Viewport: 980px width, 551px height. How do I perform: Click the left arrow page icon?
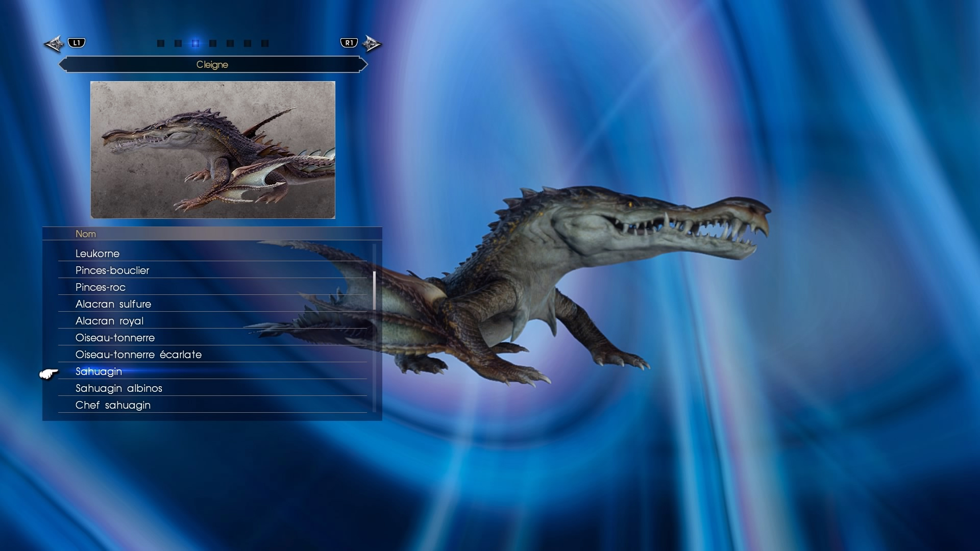tap(54, 44)
